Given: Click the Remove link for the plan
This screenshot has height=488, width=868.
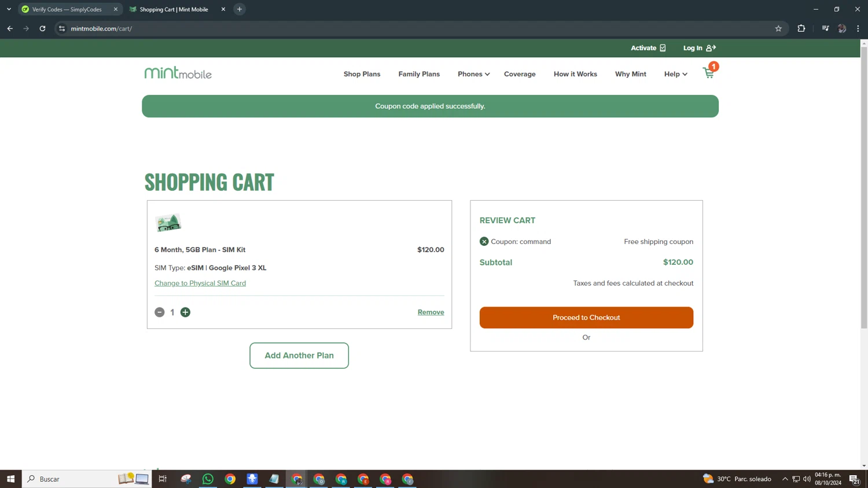Looking at the screenshot, I should [431, 312].
